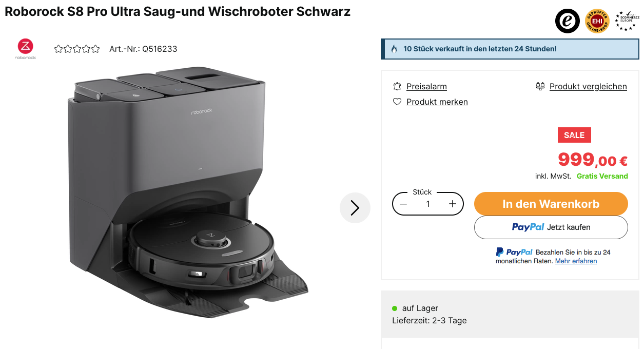644x349 pixels.
Task: Increase quantity with the plus button
Action: tap(452, 204)
